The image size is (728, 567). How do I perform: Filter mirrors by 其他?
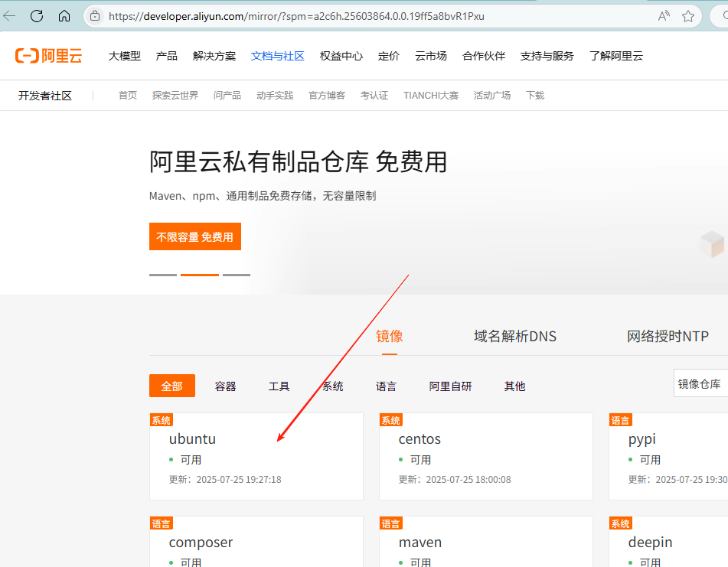[515, 386]
